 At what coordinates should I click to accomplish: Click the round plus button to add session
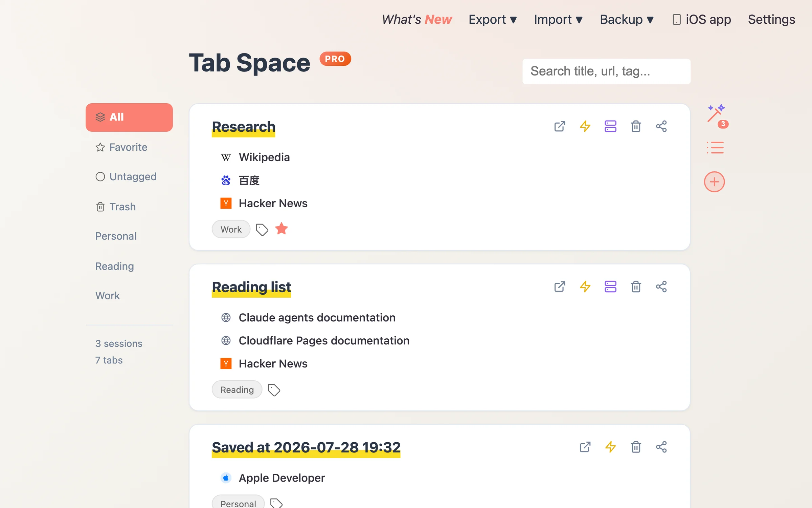point(714,182)
